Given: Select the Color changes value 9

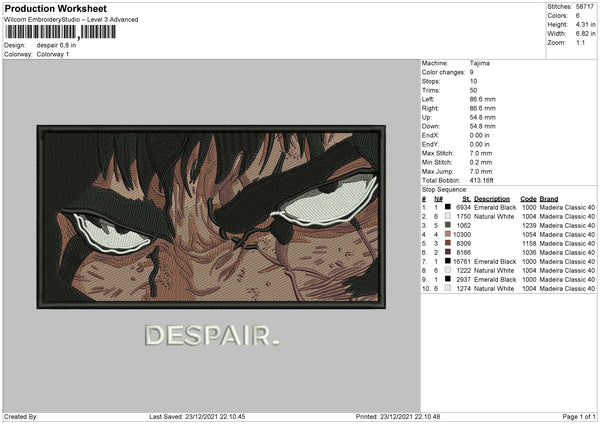Looking at the screenshot, I should coord(471,72).
